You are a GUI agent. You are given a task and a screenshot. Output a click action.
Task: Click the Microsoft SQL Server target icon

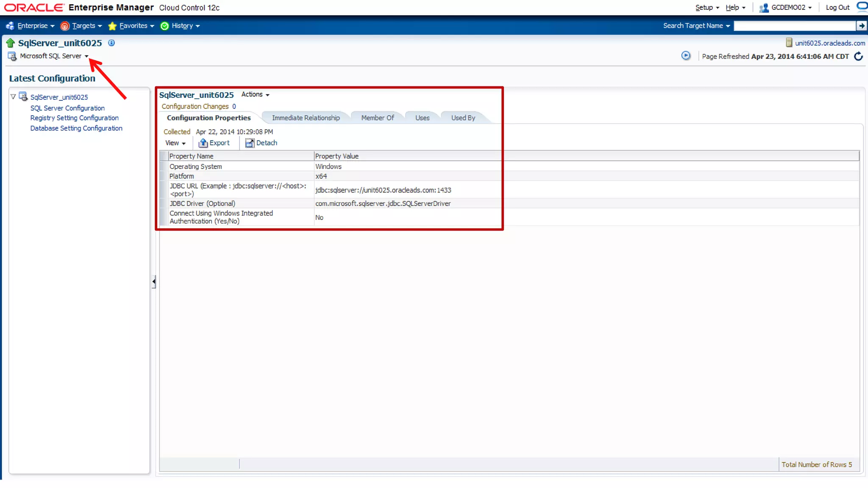[12, 56]
